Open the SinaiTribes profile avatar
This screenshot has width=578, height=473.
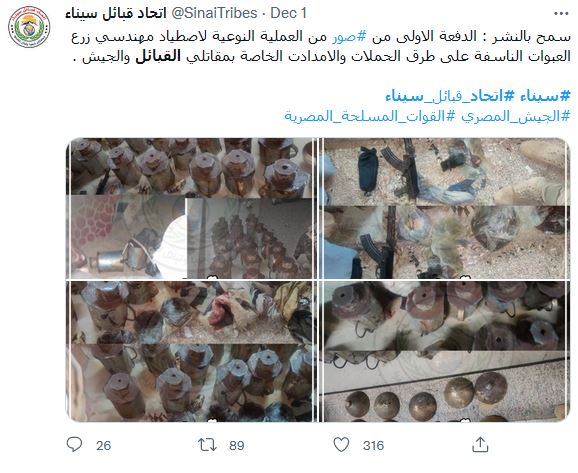point(29,27)
